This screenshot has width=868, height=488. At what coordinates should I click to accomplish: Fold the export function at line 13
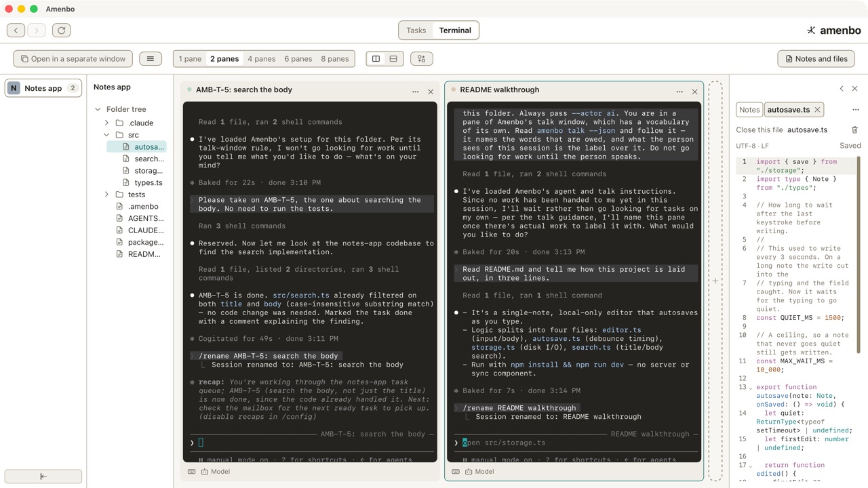click(x=751, y=388)
